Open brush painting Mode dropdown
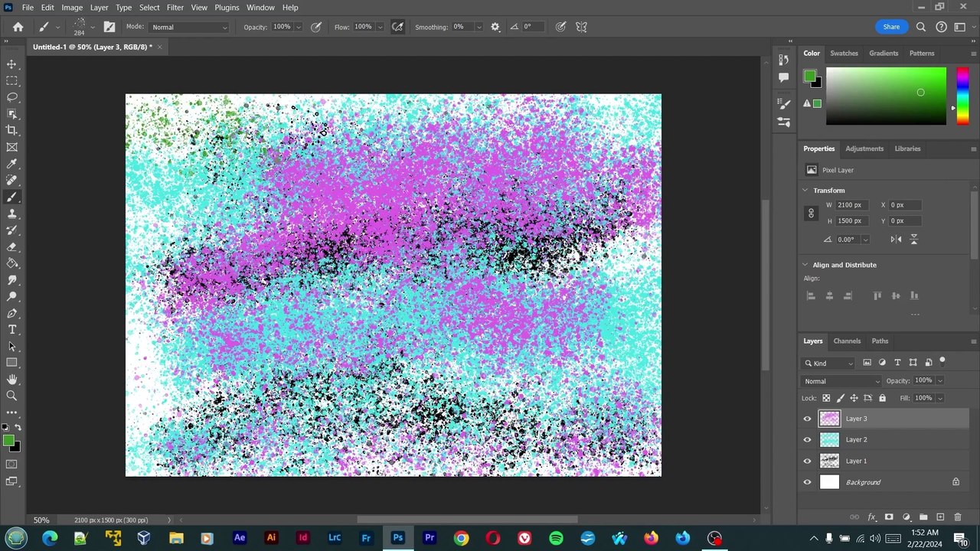 [189, 27]
